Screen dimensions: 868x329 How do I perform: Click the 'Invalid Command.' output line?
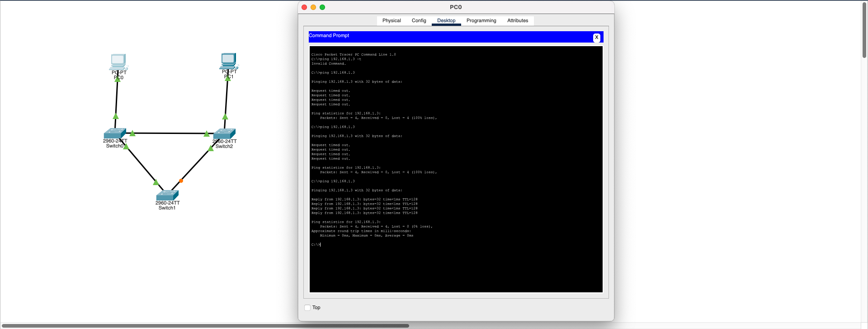[x=329, y=64]
